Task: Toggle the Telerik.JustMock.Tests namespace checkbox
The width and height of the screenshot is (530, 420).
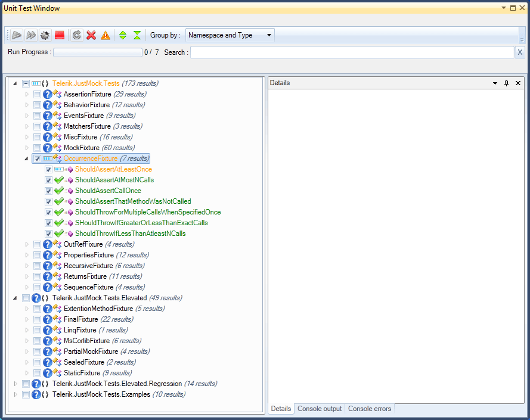Action: pos(26,83)
